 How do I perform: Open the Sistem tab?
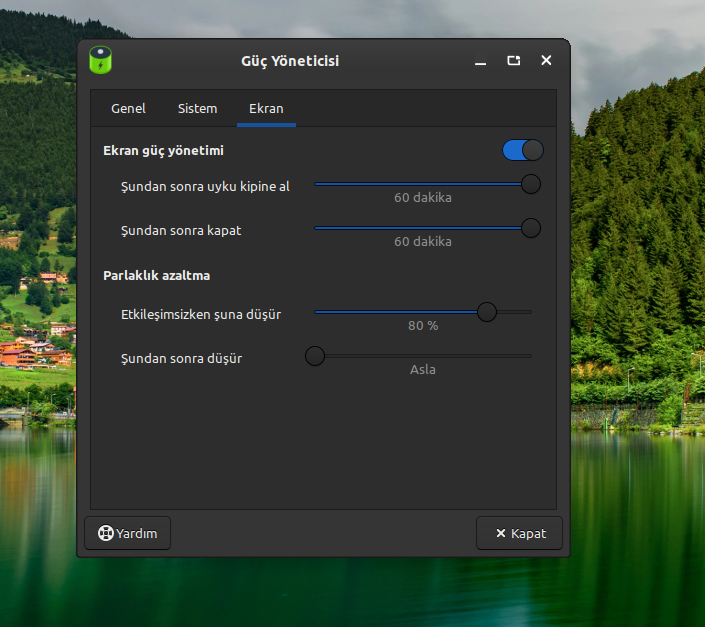point(197,108)
